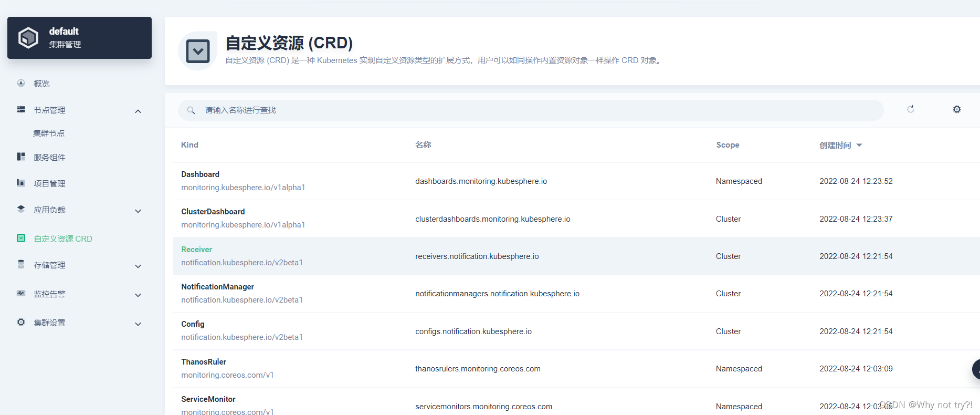Open table column settings gear

click(957, 109)
